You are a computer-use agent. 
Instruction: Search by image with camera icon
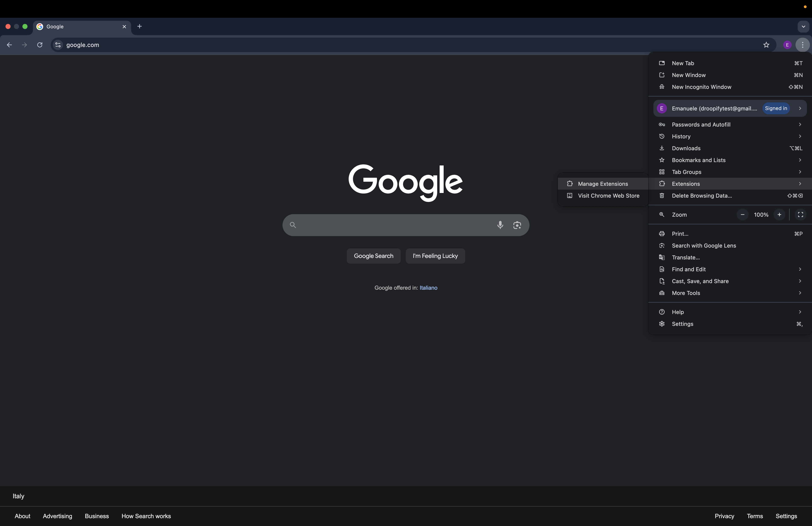[x=517, y=225]
